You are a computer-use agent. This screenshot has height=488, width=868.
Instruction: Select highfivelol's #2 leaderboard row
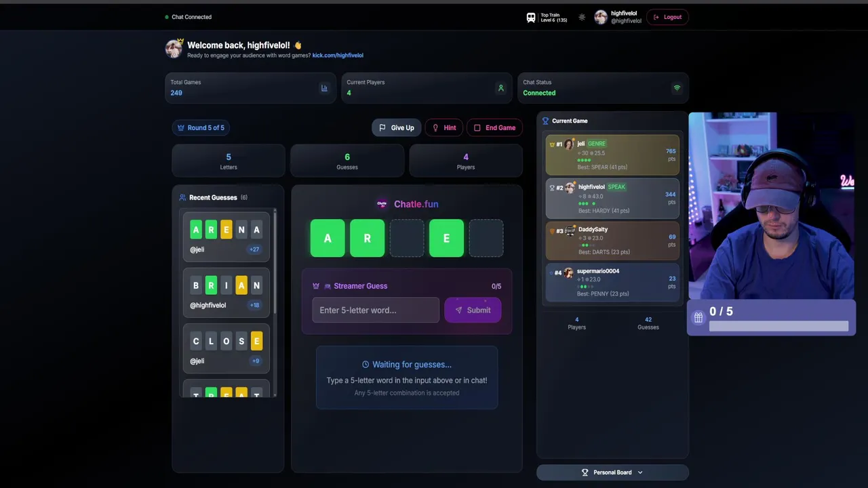[x=612, y=199]
